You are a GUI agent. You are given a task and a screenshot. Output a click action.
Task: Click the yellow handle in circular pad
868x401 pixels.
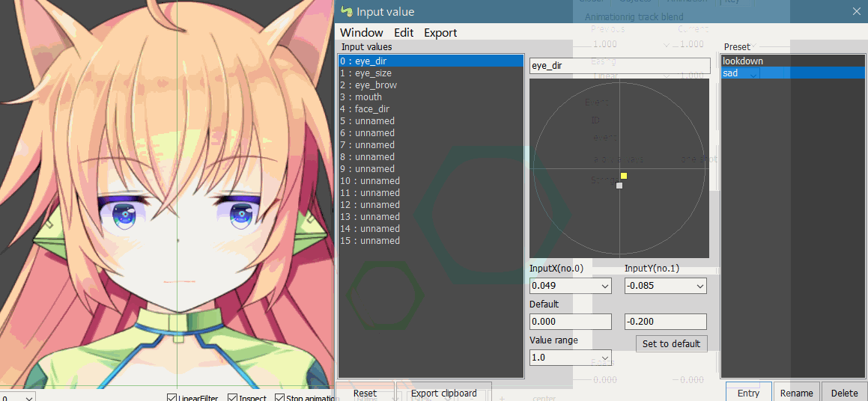pyautogui.click(x=623, y=176)
